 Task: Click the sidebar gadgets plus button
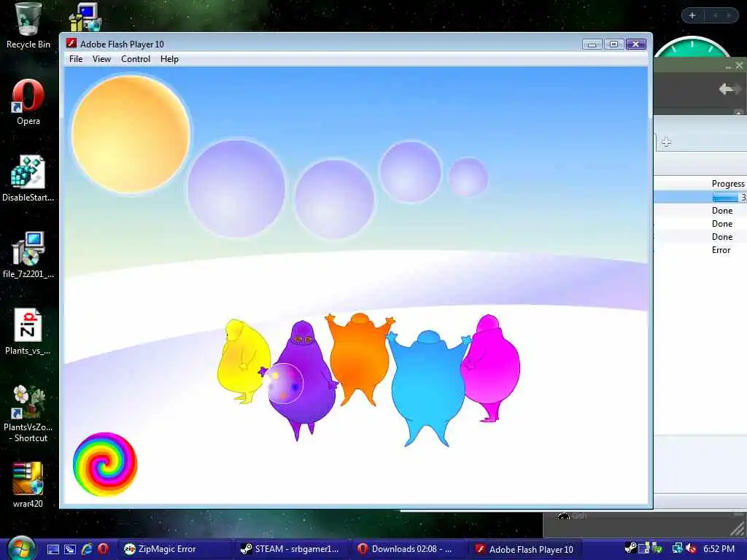tap(692, 15)
